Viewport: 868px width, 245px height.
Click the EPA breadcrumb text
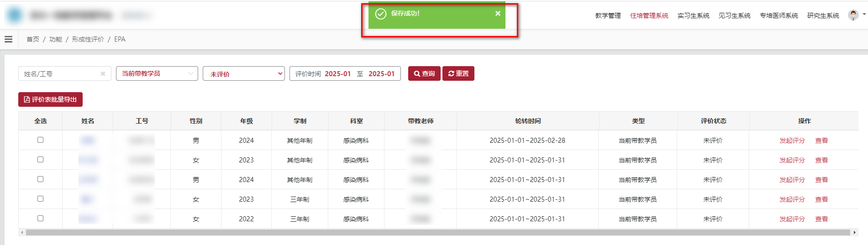coord(120,39)
